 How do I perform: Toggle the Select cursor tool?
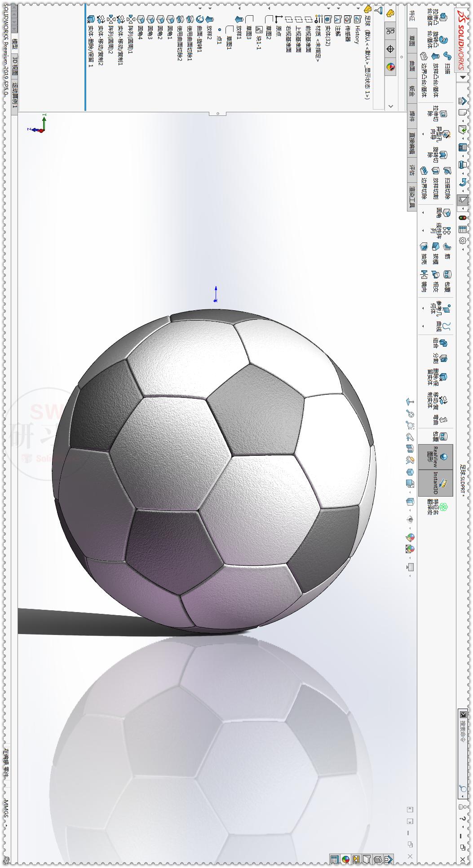462,200
